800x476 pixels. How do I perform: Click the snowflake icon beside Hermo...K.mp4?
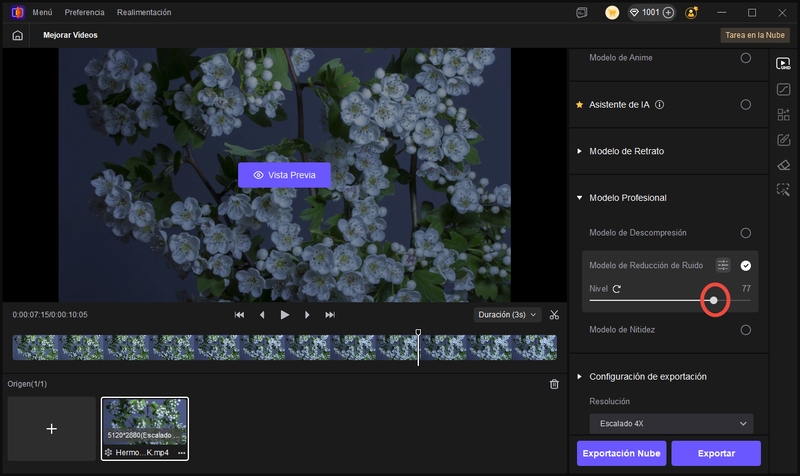(108, 453)
